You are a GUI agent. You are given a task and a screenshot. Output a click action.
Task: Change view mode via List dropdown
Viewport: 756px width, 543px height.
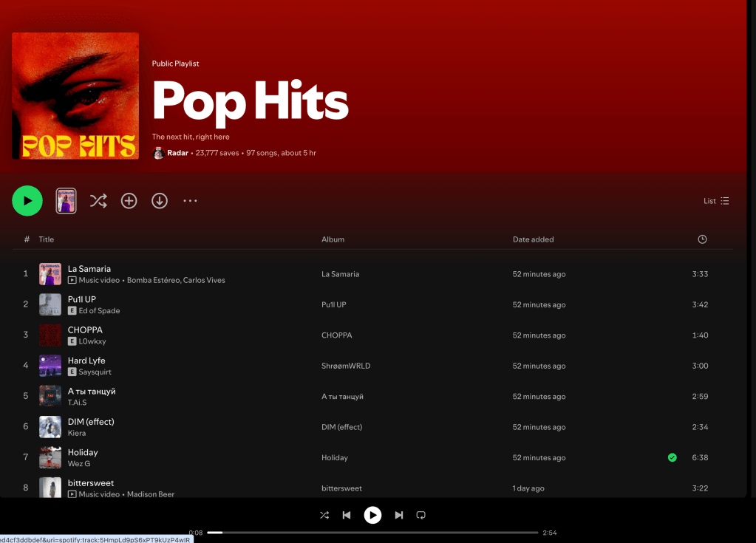click(717, 201)
